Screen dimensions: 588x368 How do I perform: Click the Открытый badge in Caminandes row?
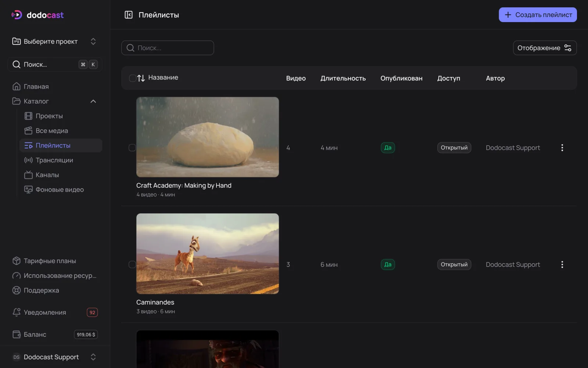point(454,265)
